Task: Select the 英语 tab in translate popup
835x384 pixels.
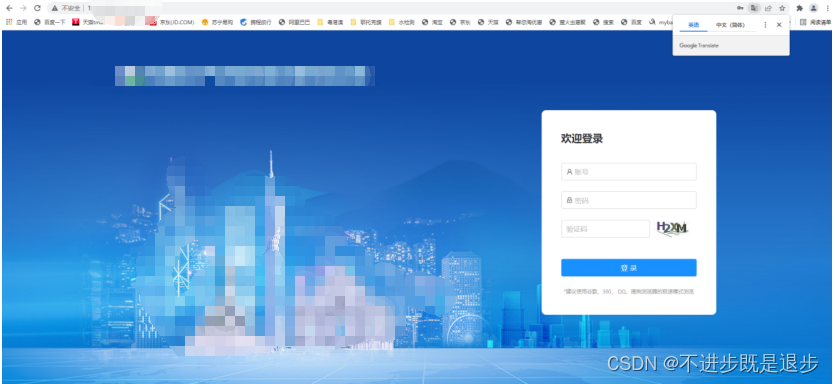Action: (x=693, y=25)
